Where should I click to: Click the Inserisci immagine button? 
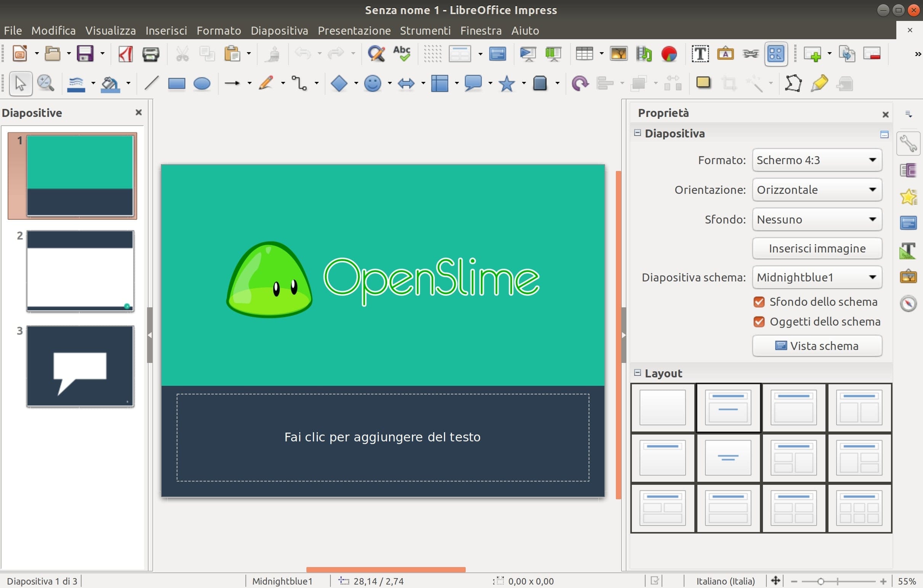pyautogui.click(x=817, y=249)
